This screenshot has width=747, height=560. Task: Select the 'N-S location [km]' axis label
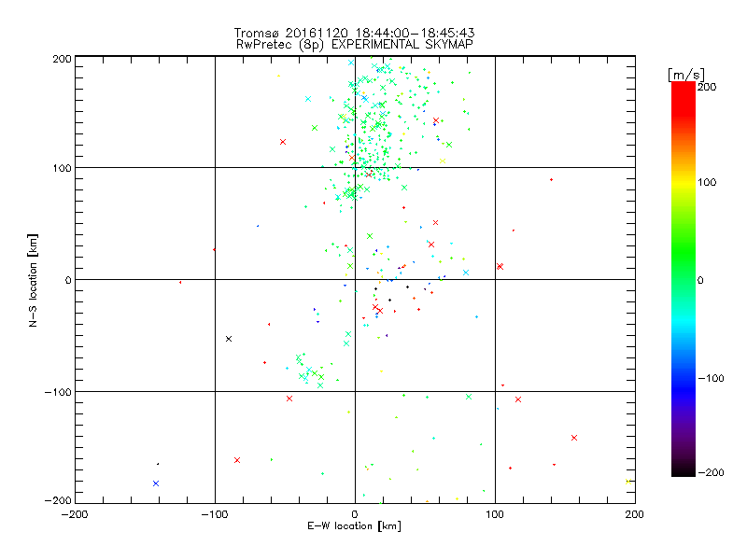click(33, 280)
